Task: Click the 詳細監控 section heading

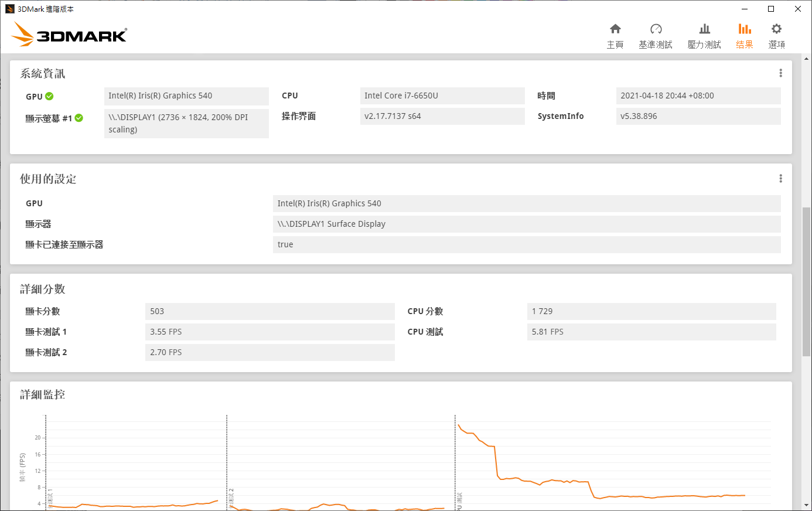Action: pos(43,394)
